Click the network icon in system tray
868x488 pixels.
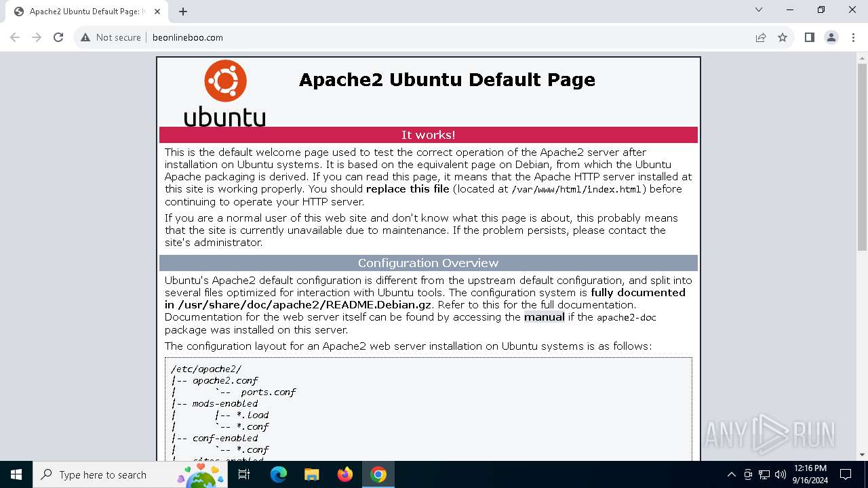point(764,474)
